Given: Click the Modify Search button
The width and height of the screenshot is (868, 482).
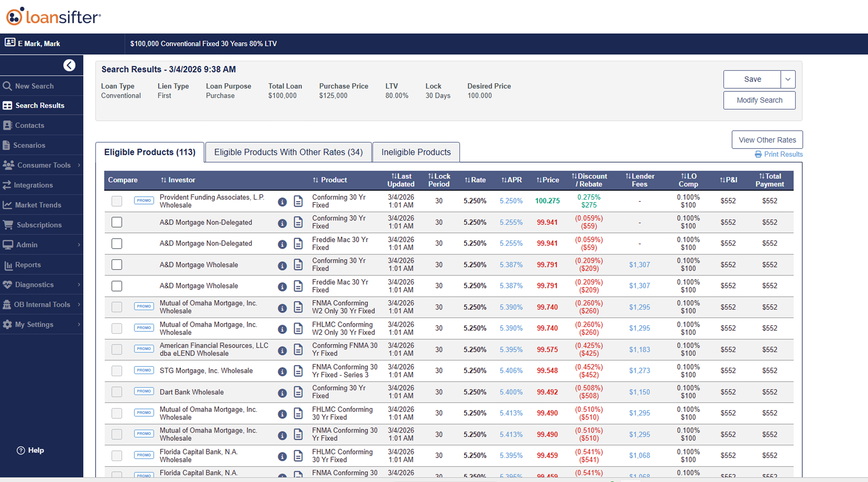Looking at the screenshot, I should pyautogui.click(x=760, y=100).
